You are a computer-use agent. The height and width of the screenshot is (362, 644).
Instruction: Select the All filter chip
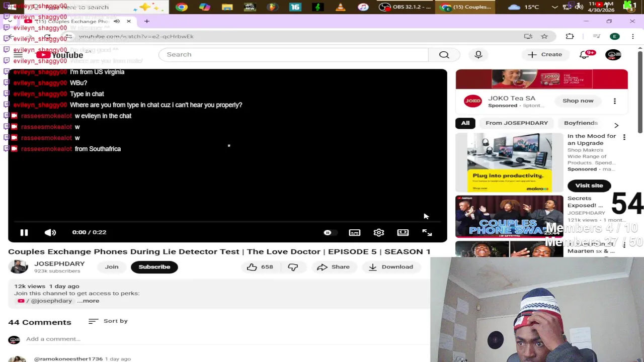click(465, 123)
